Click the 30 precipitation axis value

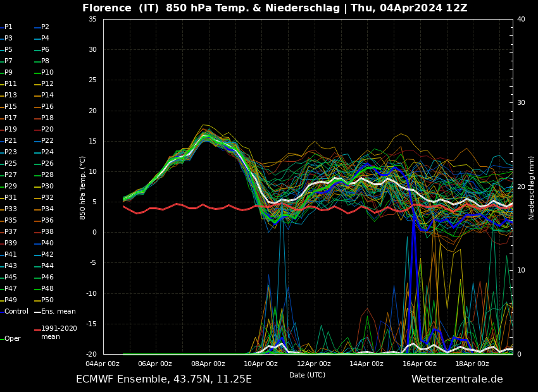coord(521,103)
